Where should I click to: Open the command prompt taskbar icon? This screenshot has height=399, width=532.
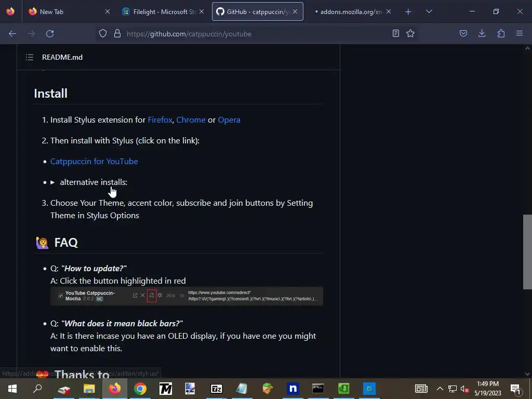pyautogui.click(x=318, y=389)
